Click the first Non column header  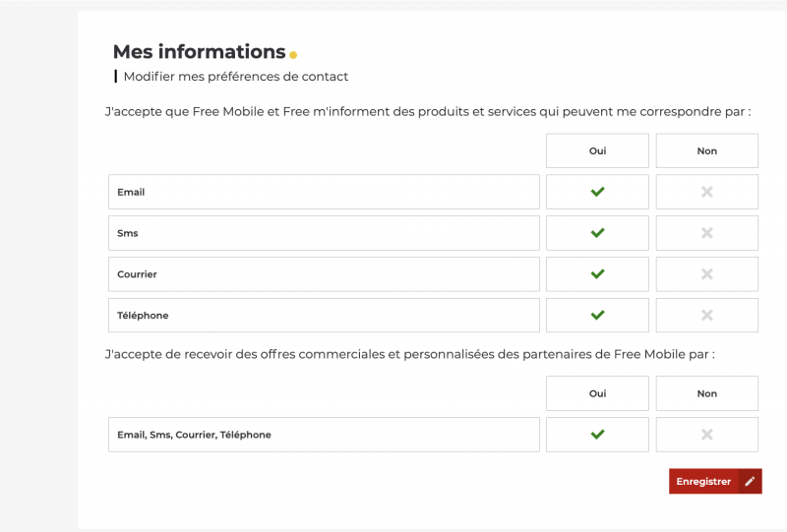pos(706,151)
